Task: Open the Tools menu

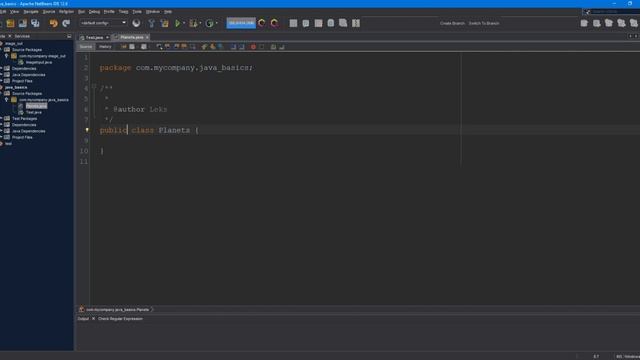Action: pyautogui.click(x=137, y=11)
